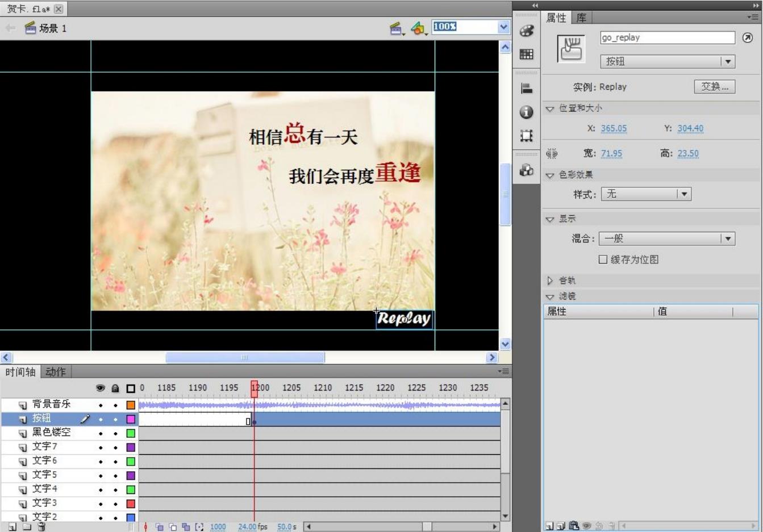Viewport: 763px width, 532px height.
Task: Click the go_replay instance name field
Action: coord(667,38)
